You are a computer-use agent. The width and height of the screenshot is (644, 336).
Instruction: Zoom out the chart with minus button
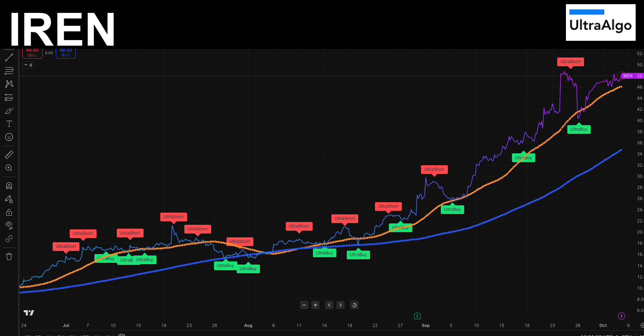(x=304, y=305)
